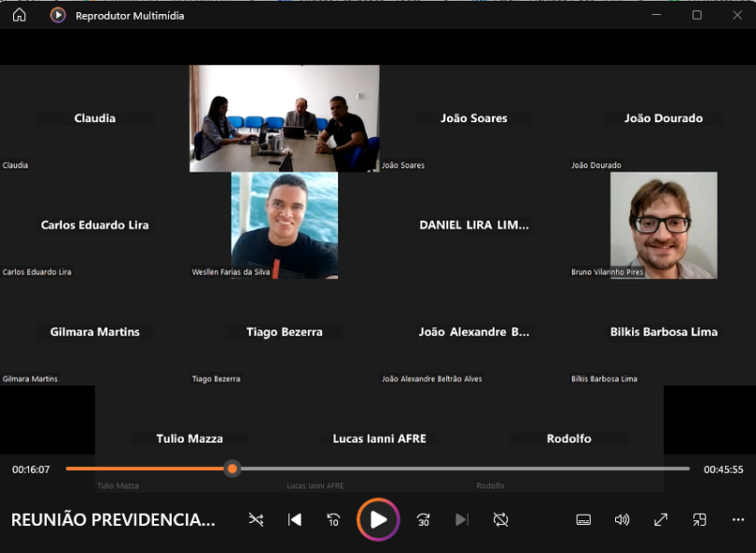
Task: Open the more options menu
Action: coord(738,519)
